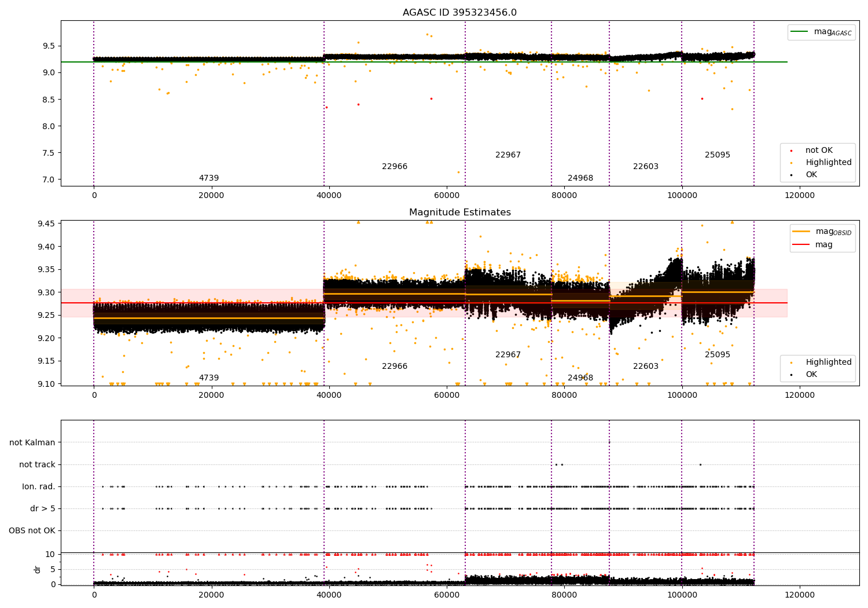The height and width of the screenshot is (608, 868).
Task: Click the 9.40 y-tick of middle plot
Action: (x=47, y=247)
